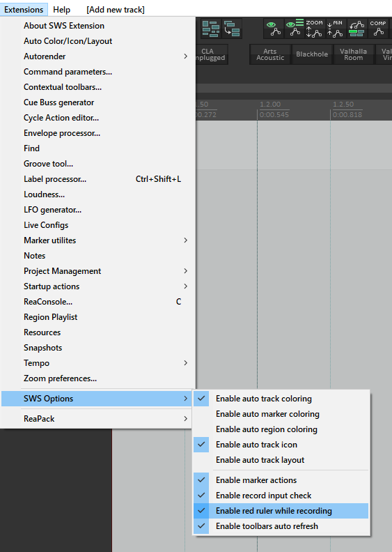Enable auto marker coloring option
Viewport: 392px width, 552px height.
click(281, 414)
